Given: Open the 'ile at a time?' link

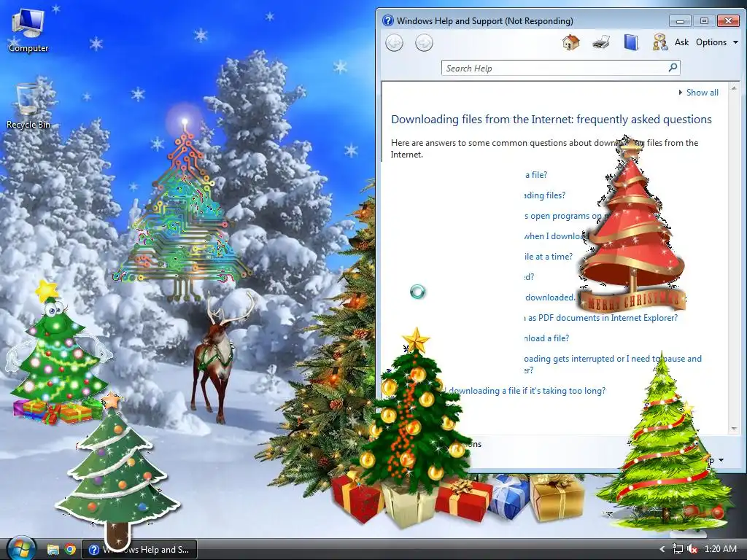Looking at the screenshot, I should [x=549, y=256].
